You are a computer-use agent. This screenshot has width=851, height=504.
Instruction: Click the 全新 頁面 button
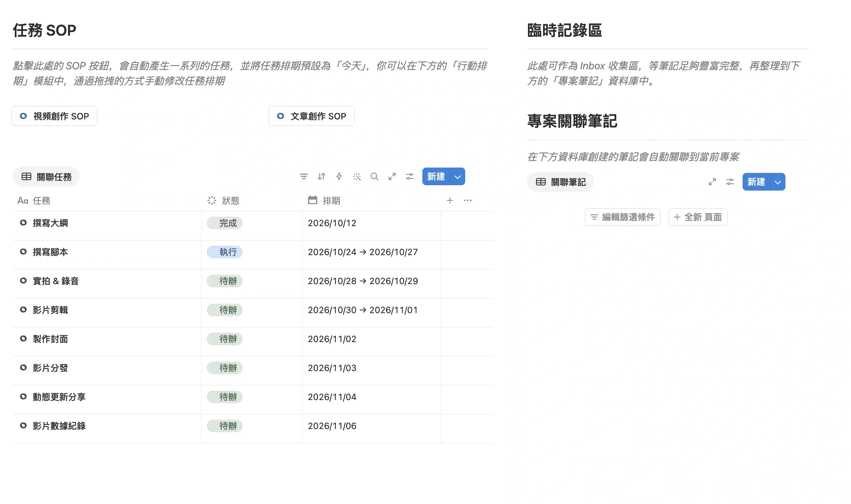698,217
